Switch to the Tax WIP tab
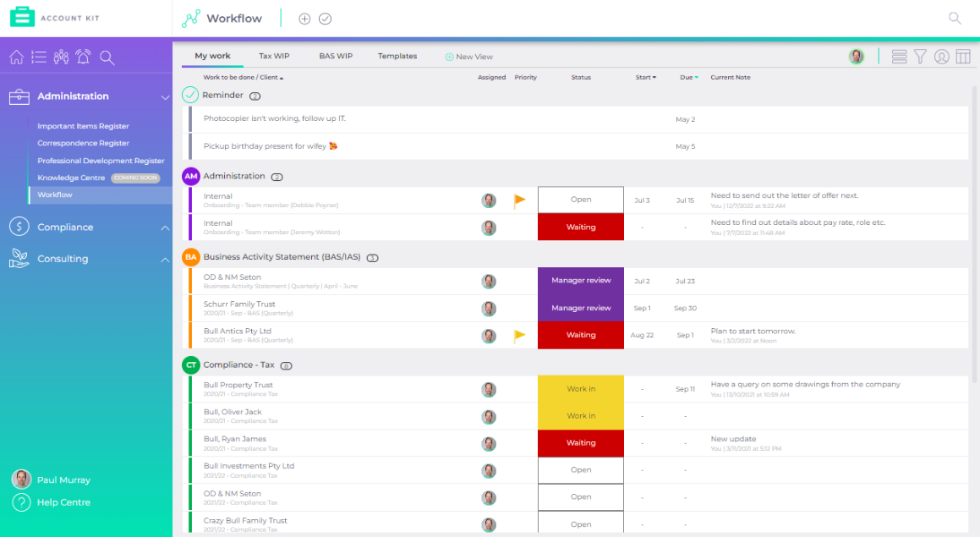 274,56
